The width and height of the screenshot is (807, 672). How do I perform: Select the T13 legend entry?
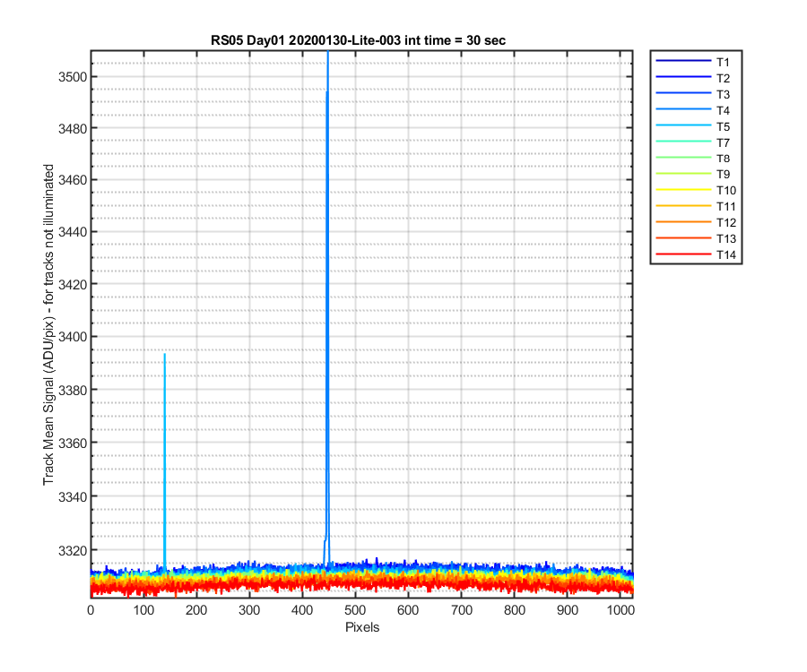point(696,238)
